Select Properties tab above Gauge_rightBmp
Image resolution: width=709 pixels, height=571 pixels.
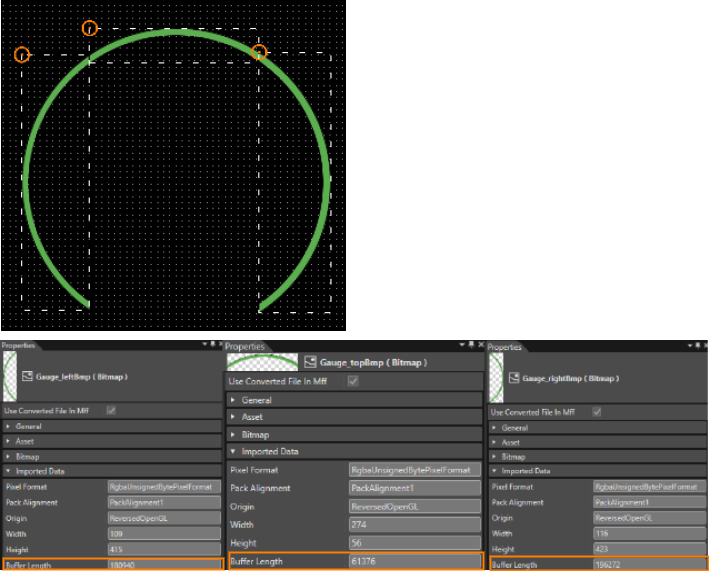tap(504, 347)
